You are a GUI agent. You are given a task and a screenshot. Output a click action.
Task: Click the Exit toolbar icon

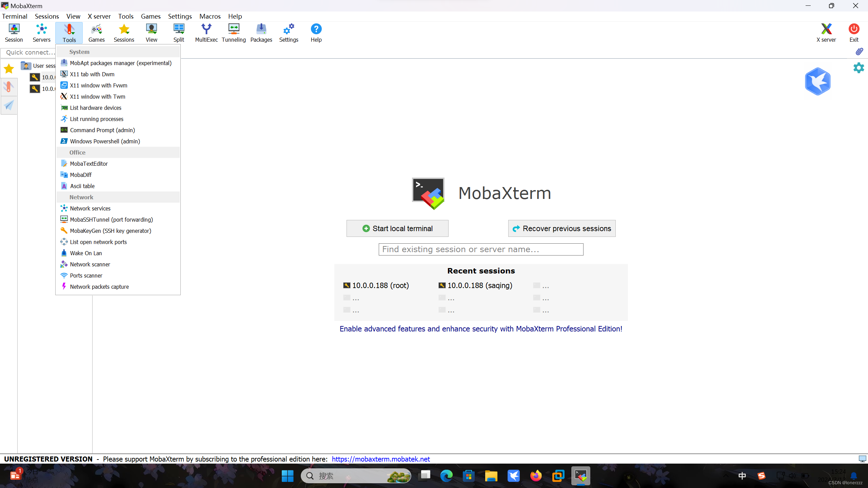[x=854, y=33]
